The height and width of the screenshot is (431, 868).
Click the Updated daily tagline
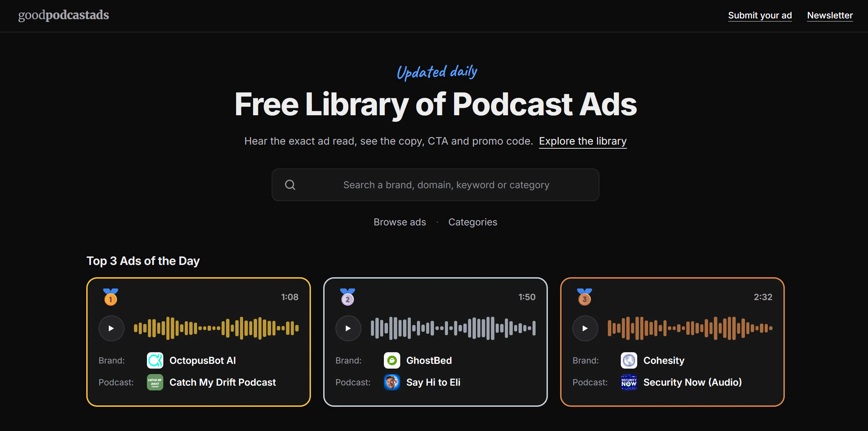(x=437, y=72)
